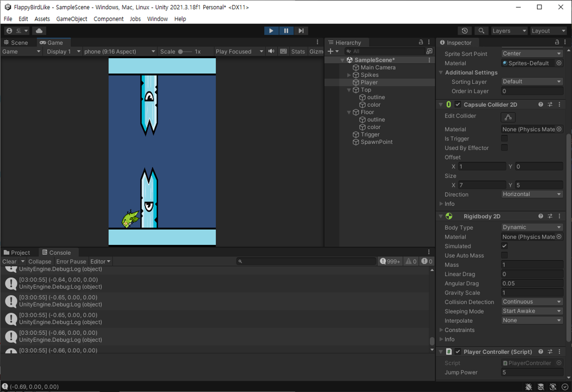The height and width of the screenshot is (392, 572).
Task: Click the Gravity Scale input field
Action: click(x=532, y=292)
